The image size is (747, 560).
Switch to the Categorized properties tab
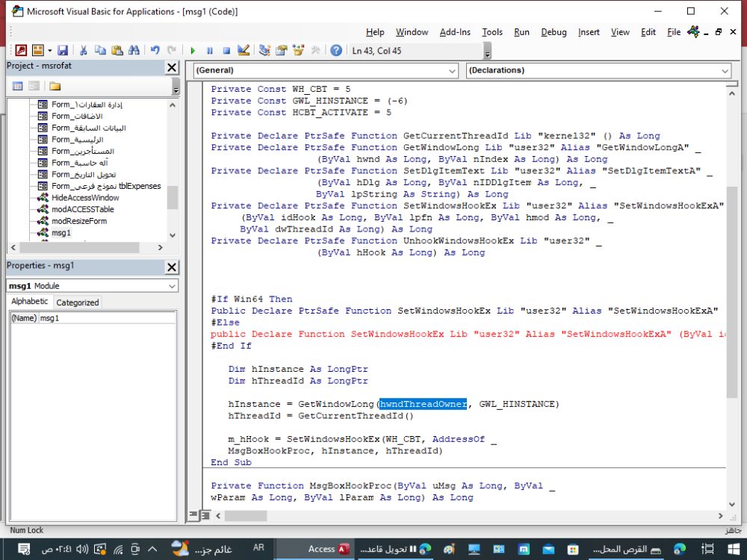(78, 302)
